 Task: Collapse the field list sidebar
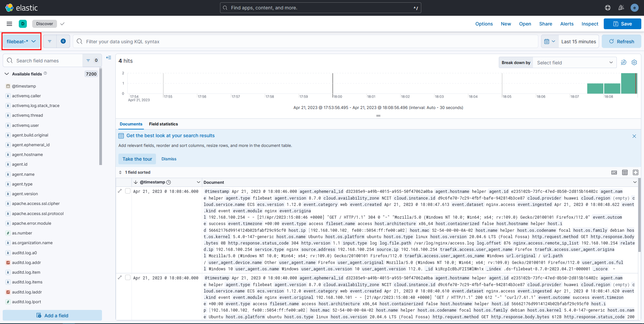tap(109, 58)
